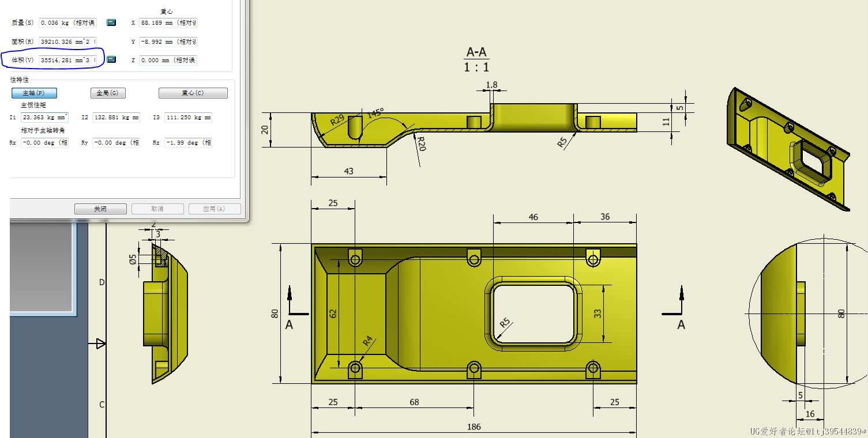
Task: Click the calculator icon beside the mass field
Action: (x=111, y=22)
